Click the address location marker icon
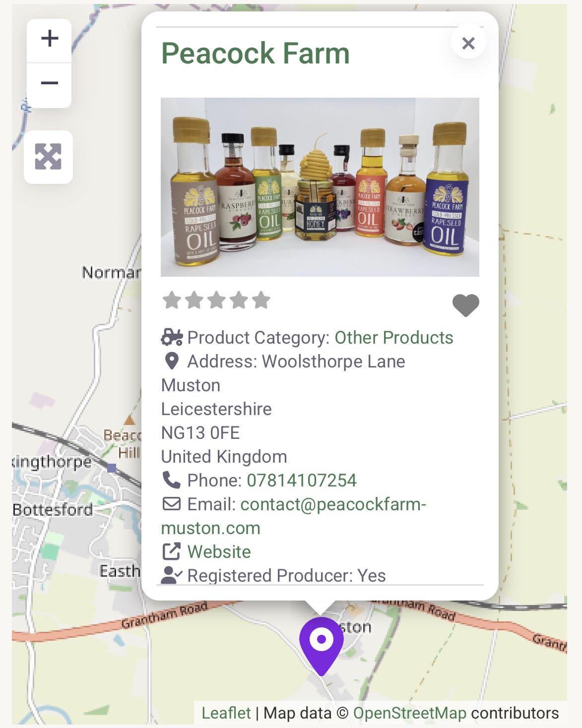This screenshot has width=582, height=728. click(x=172, y=361)
